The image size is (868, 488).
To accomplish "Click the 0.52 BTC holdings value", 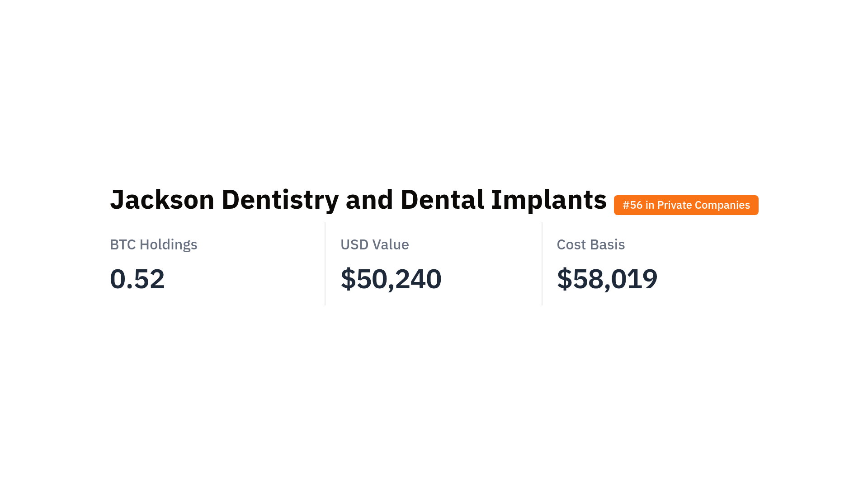I will 137,279.
